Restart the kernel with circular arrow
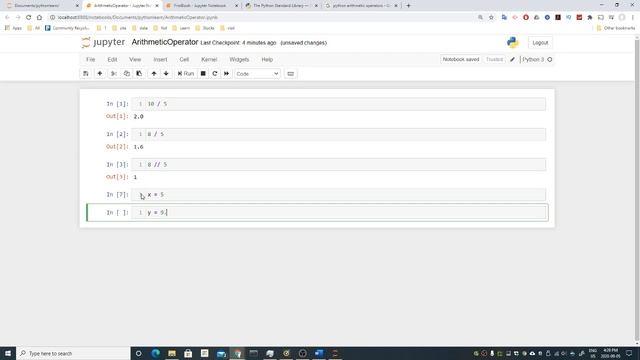Image resolution: width=640 pixels, height=360 pixels. click(215, 74)
